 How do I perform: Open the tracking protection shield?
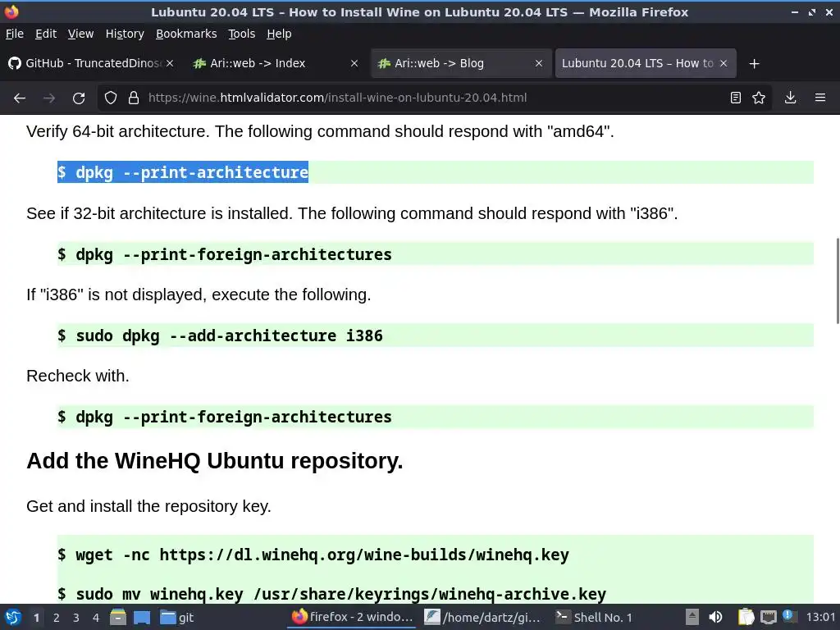coord(111,98)
